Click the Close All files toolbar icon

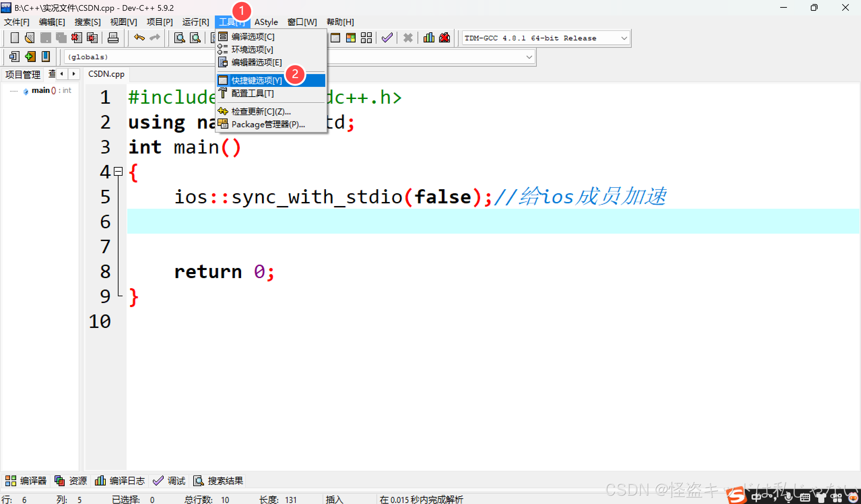click(x=92, y=38)
